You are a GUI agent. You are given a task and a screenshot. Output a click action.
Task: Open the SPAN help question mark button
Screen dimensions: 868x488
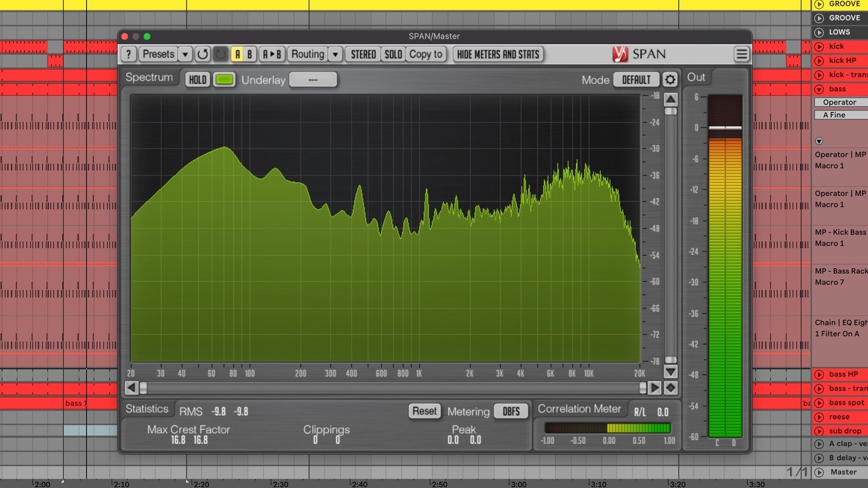coord(128,54)
